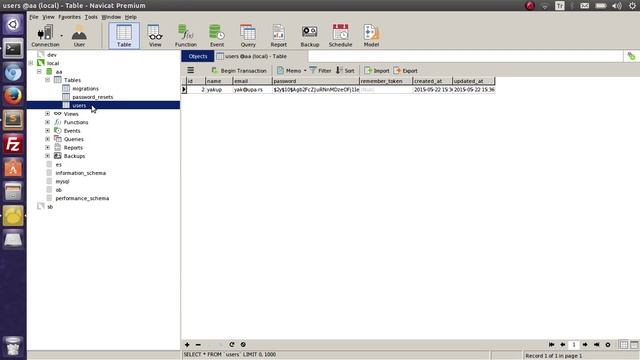The image size is (640, 360).
Task: Go to first record page
Action: [x=551, y=345]
